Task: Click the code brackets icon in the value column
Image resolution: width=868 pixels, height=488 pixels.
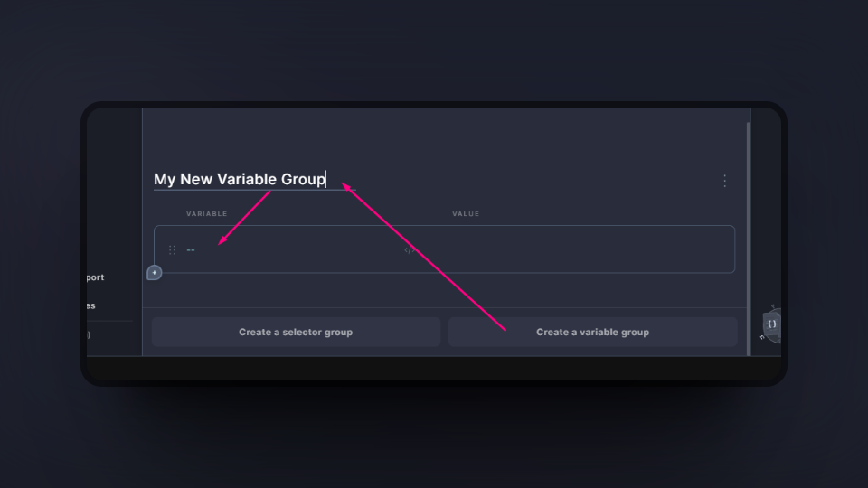Action: [409, 250]
